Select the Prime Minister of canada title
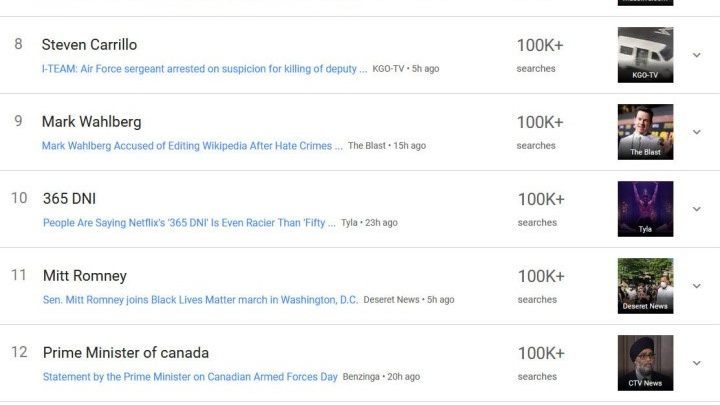Image resolution: width=720 pixels, height=405 pixels. click(x=126, y=353)
